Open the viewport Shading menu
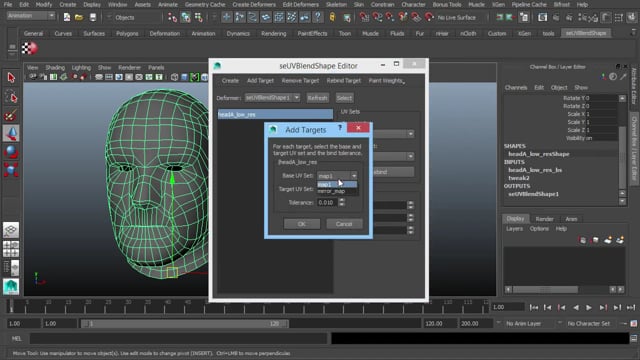 [x=55, y=67]
